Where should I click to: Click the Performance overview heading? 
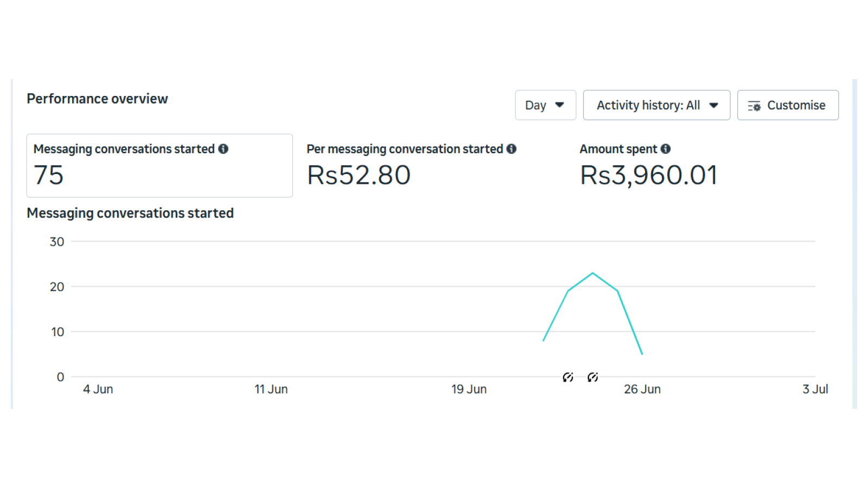tap(97, 99)
